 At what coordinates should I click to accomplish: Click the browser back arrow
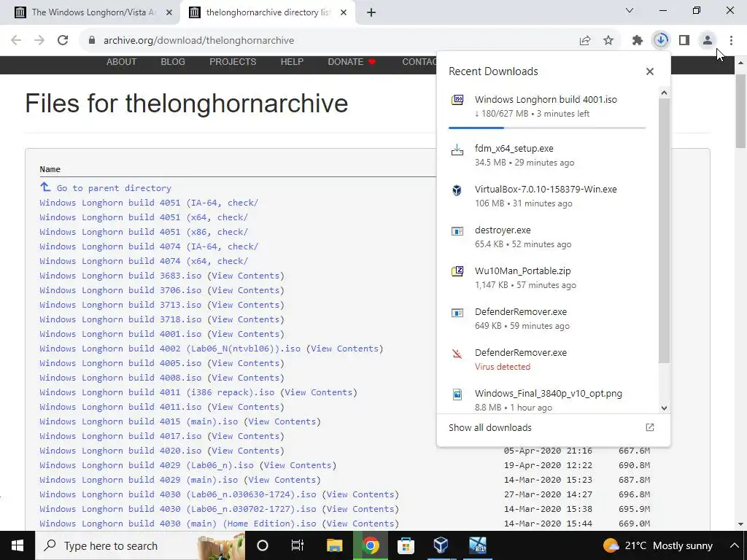(16, 40)
